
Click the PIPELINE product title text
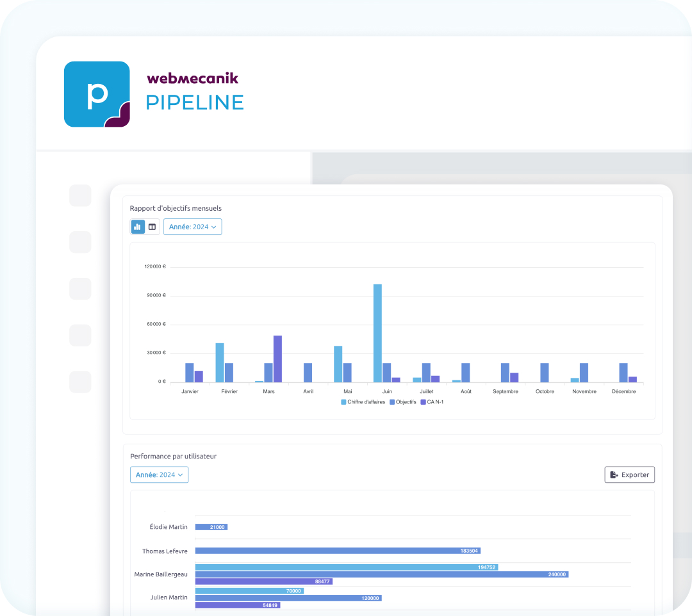pos(195,102)
